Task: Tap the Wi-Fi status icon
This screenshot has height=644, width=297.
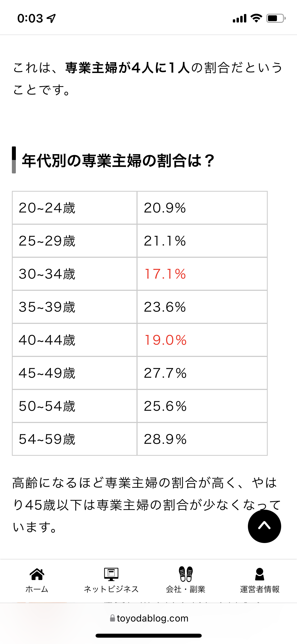Action: point(256,18)
